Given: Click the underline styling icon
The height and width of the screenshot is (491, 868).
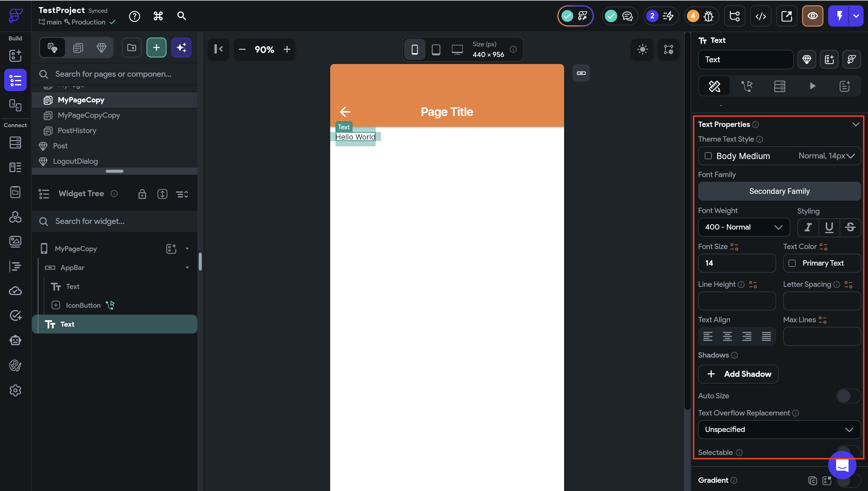Looking at the screenshot, I should [x=829, y=227].
